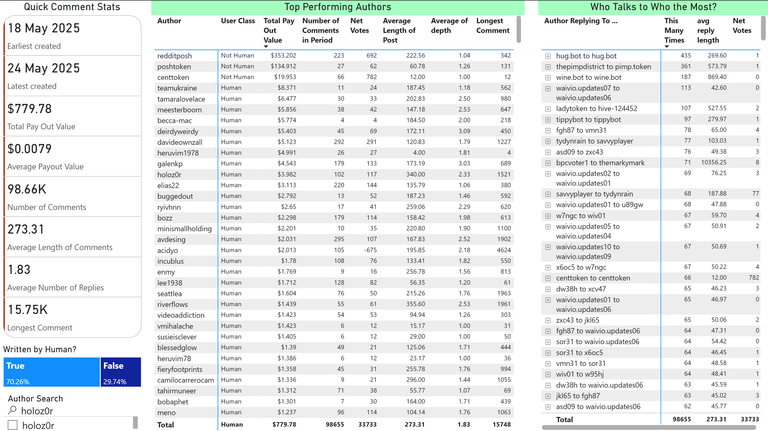
Task: Click the This Many Times sort arrow
Action: [x=667, y=47]
